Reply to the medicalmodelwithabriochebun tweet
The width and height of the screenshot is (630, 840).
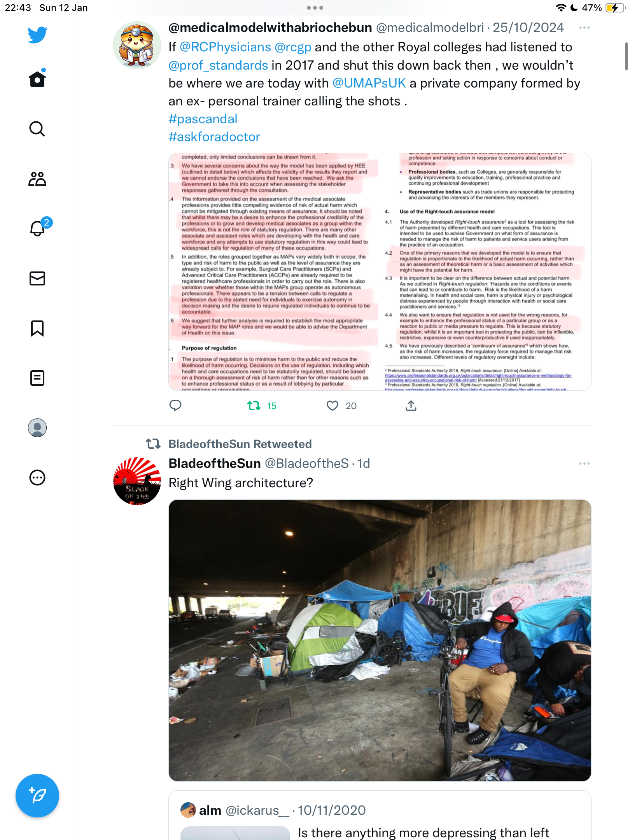pos(175,406)
